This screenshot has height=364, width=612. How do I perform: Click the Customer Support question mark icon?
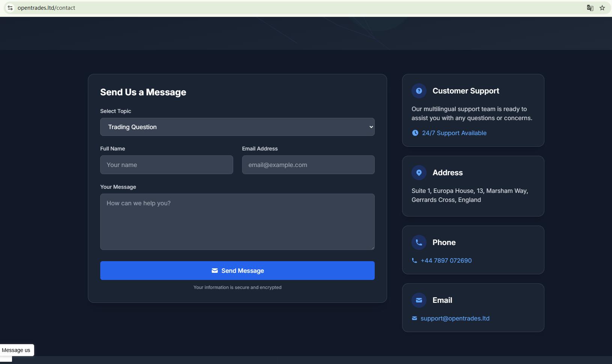pyautogui.click(x=419, y=91)
